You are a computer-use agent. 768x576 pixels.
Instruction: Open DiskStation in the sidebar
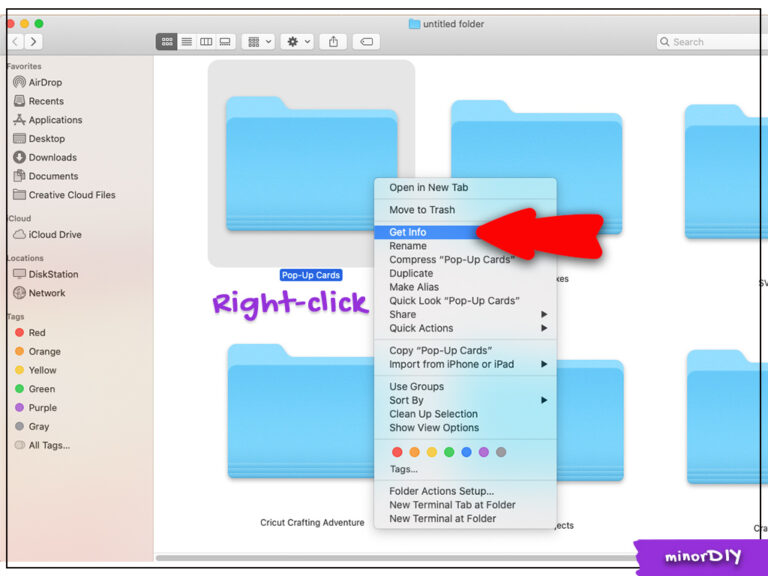tap(46, 274)
